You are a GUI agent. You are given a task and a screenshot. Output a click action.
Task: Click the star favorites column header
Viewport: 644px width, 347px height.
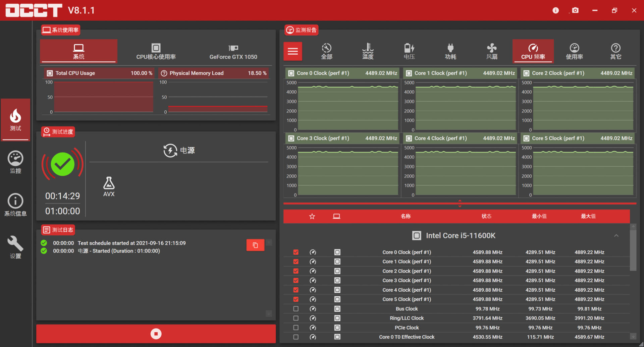(x=312, y=216)
